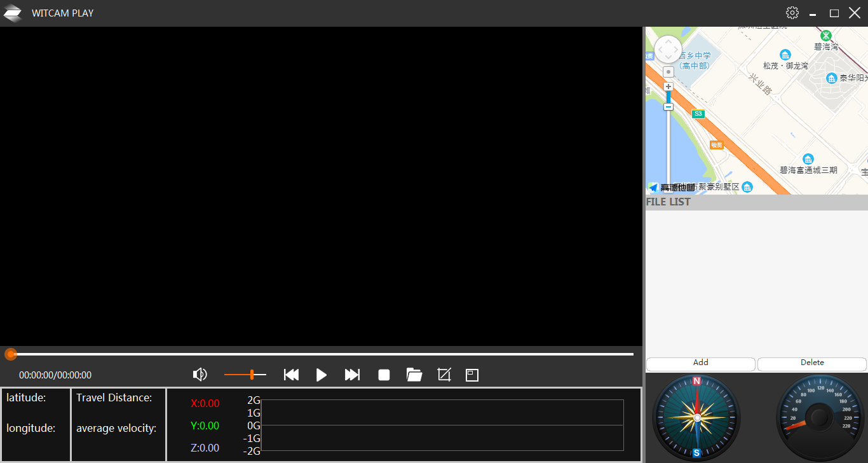Screen dimensions: 868x463
Task: Click the Delete button in file list
Action: point(811,363)
